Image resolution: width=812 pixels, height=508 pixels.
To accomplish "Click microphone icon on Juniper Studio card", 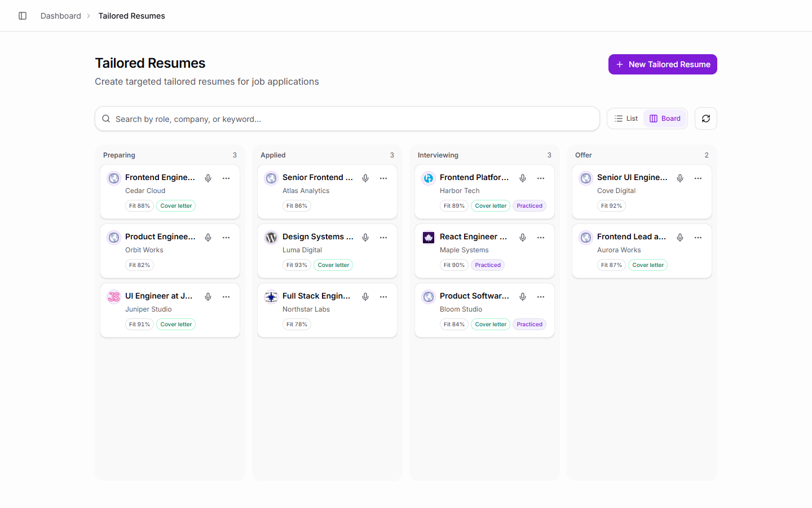I will click(208, 297).
